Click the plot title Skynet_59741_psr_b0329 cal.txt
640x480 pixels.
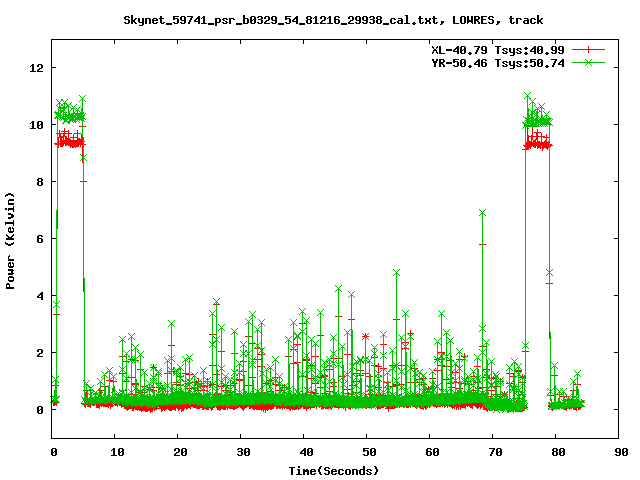(x=333, y=20)
